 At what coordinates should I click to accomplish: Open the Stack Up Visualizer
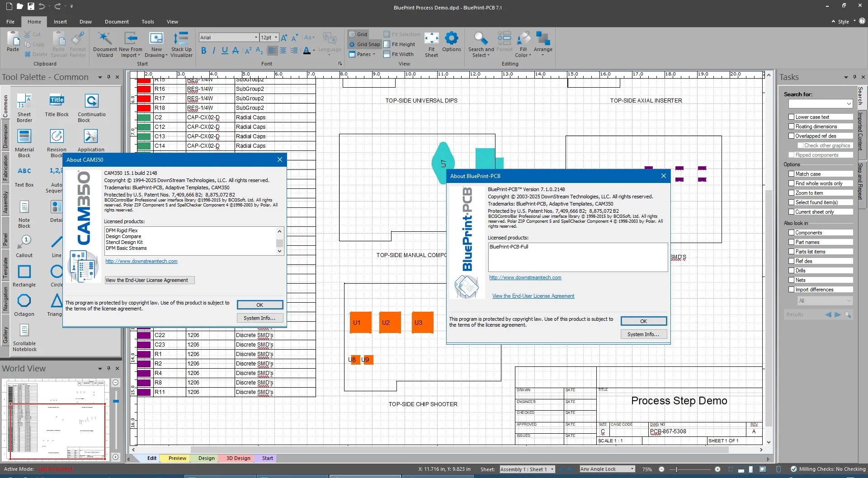coord(181,44)
